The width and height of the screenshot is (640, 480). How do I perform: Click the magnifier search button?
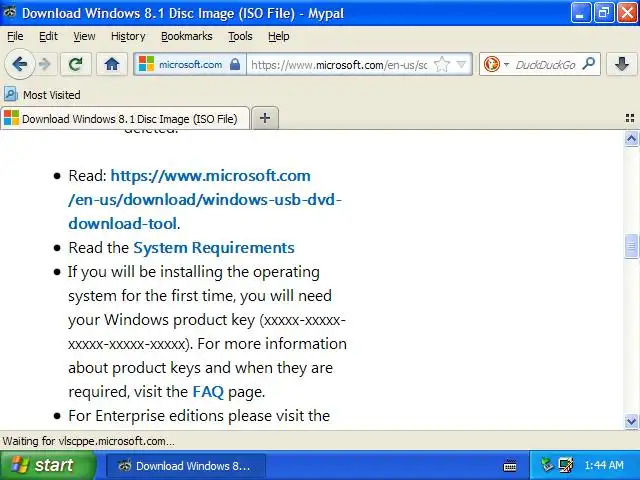coord(589,64)
